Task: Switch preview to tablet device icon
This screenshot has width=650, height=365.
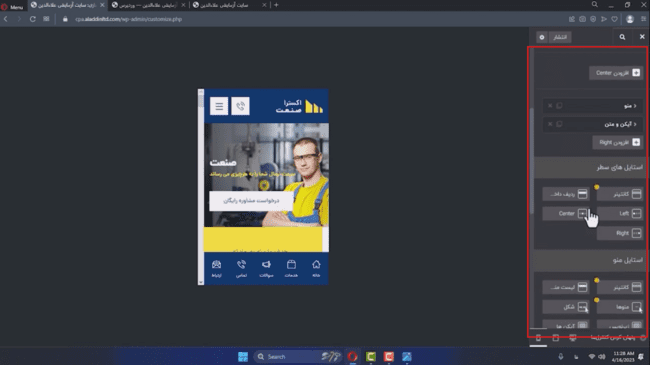Action: pyautogui.click(x=555, y=338)
